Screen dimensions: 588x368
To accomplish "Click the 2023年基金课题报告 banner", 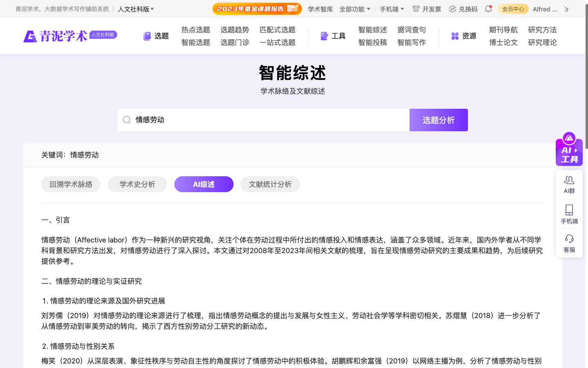I will pos(257,8).
